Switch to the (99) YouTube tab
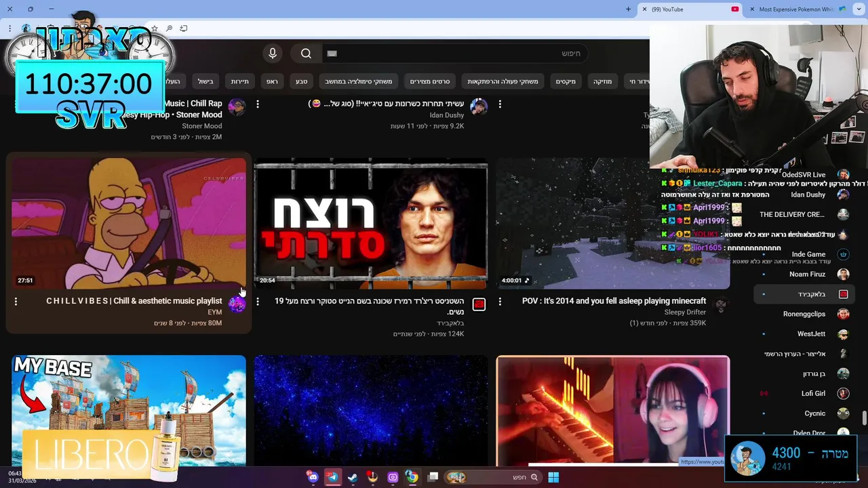The height and width of the screenshot is (488, 868). [690, 9]
